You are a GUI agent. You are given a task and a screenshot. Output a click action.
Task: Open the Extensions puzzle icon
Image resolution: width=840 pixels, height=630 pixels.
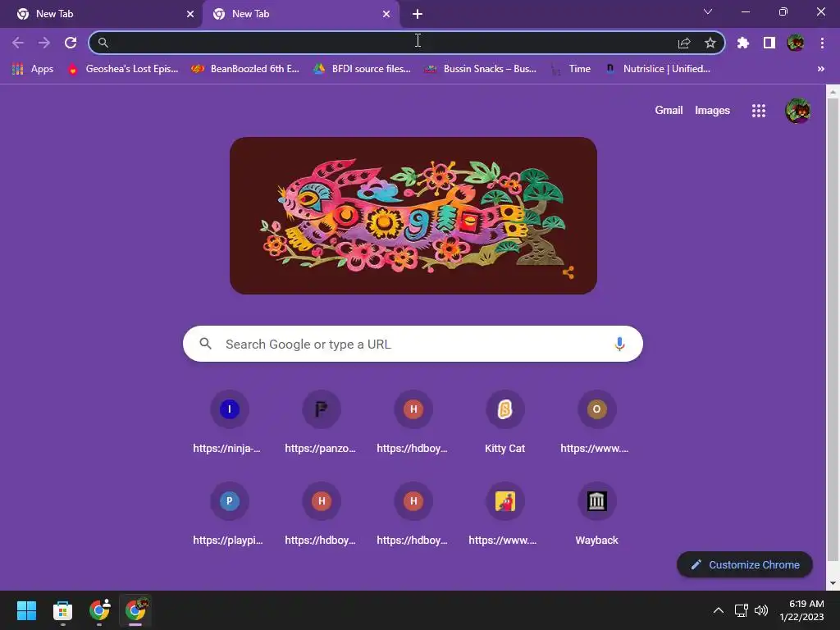pos(743,43)
